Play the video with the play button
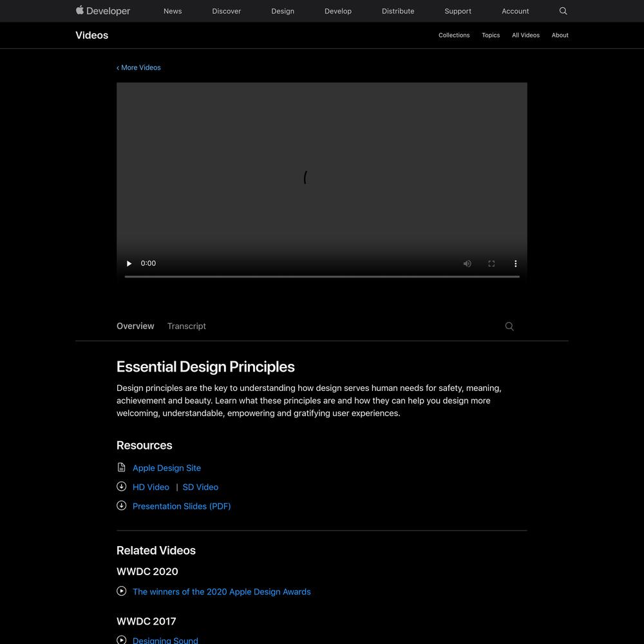Image resolution: width=644 pixels, height=644 pixels. pos(129,263)
